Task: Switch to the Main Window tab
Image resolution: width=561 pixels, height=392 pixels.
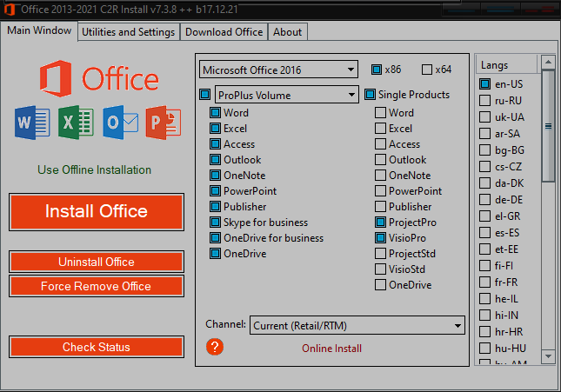Action: 39,30
